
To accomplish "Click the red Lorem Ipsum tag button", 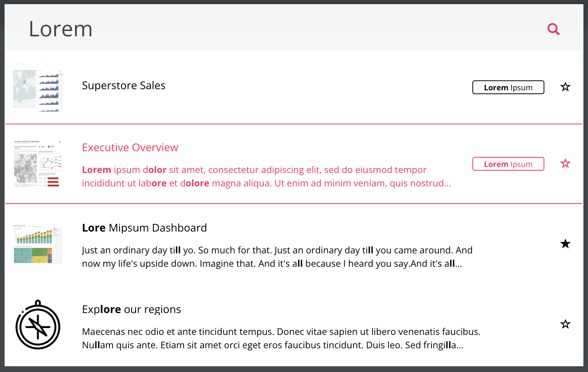I will [508, 164].
